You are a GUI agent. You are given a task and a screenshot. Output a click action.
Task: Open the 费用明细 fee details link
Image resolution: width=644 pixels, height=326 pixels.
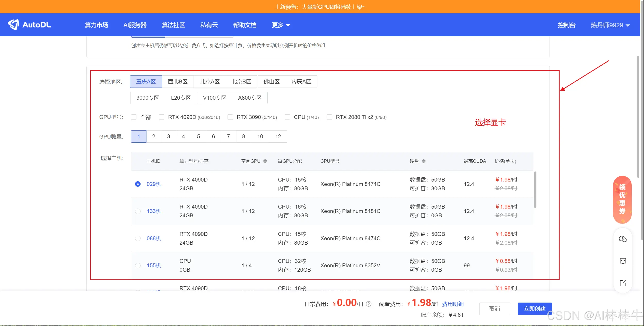click(453, 304)
